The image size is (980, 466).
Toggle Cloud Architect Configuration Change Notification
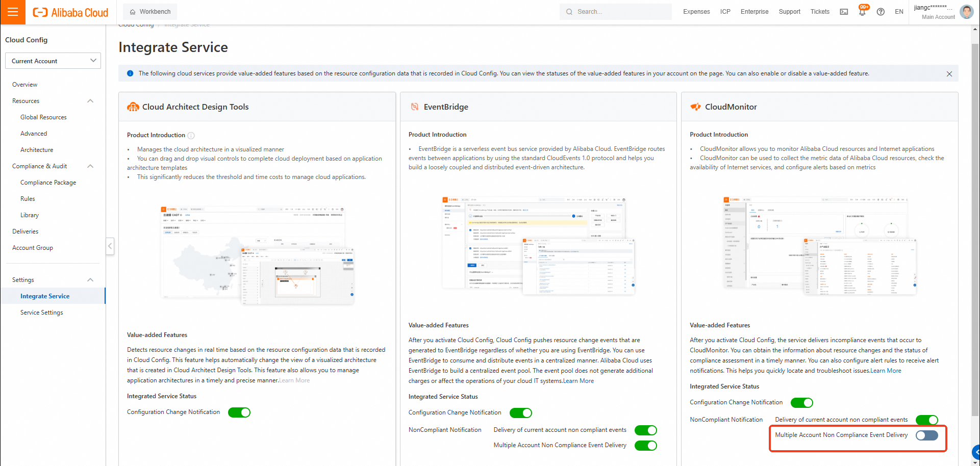tap(239, 412)
